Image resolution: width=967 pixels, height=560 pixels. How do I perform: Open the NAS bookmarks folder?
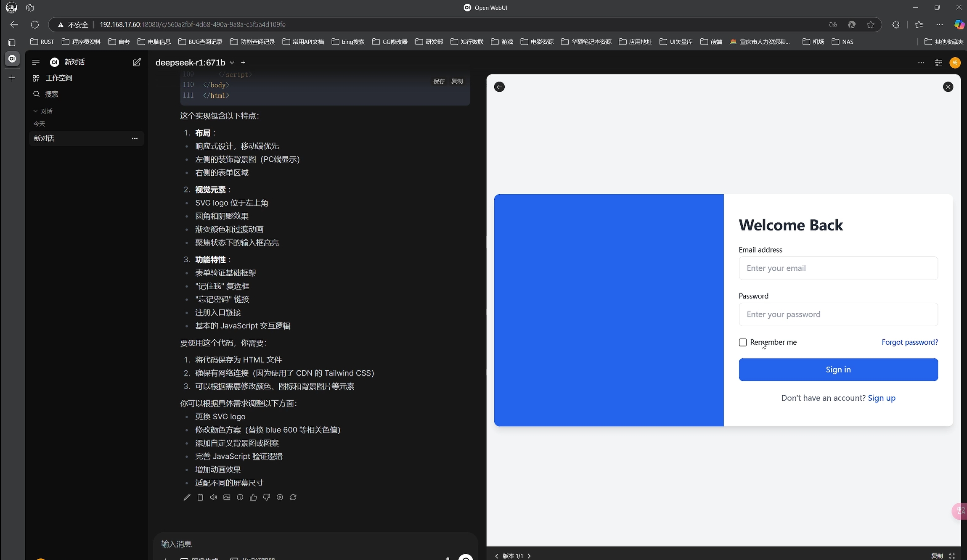coord(842,42)
